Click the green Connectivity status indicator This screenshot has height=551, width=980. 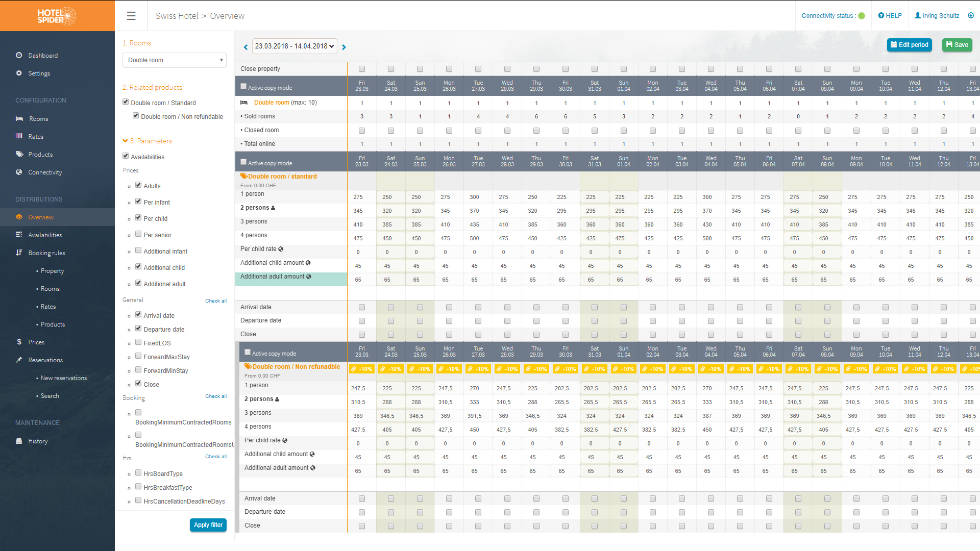click(x=862, y=16)
